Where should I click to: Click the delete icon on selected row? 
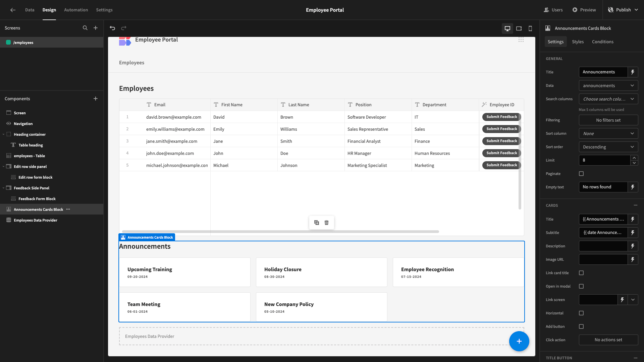pos(327,222)
